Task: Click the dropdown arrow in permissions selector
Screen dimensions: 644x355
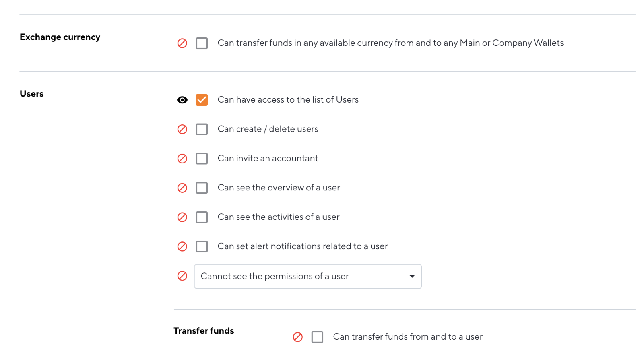Action: click(412, 277)
